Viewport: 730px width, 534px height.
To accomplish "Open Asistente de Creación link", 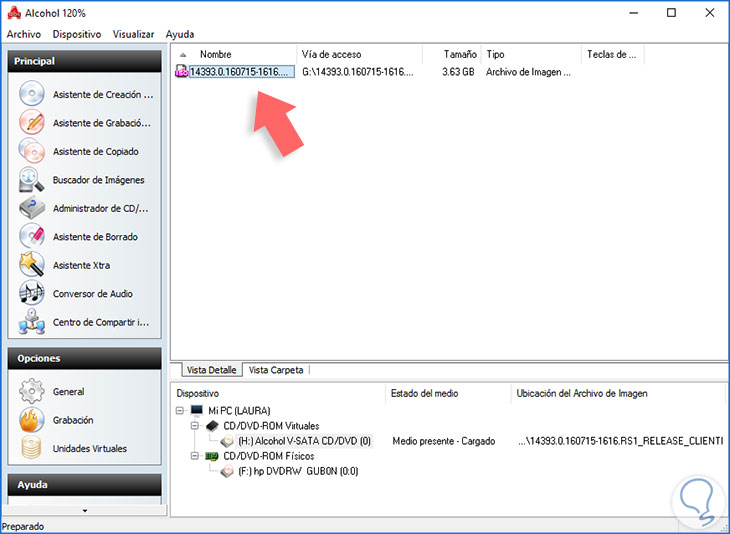I will coord(103,95).
